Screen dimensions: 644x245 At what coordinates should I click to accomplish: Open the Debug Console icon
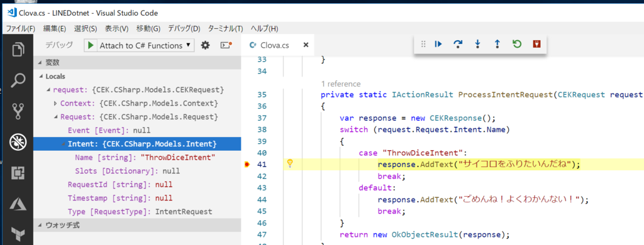coord(226,45)
